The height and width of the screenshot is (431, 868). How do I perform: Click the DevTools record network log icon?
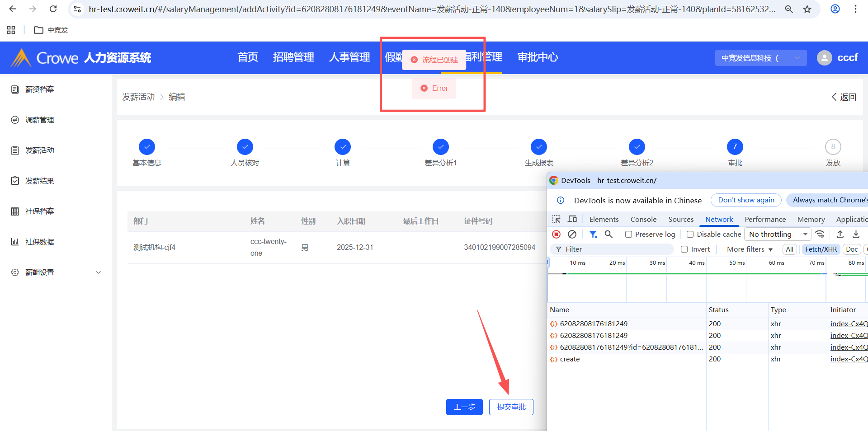pyautogui.click(x=557, y=234)
